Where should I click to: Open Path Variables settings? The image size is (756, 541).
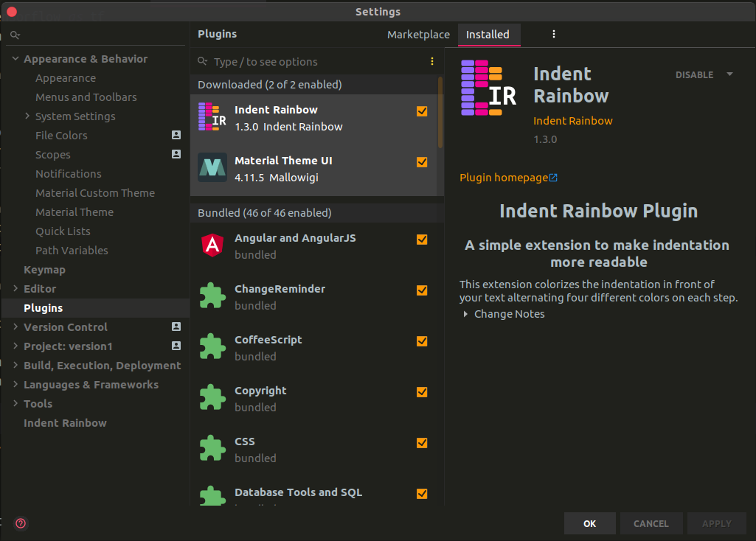pos(72,250)
